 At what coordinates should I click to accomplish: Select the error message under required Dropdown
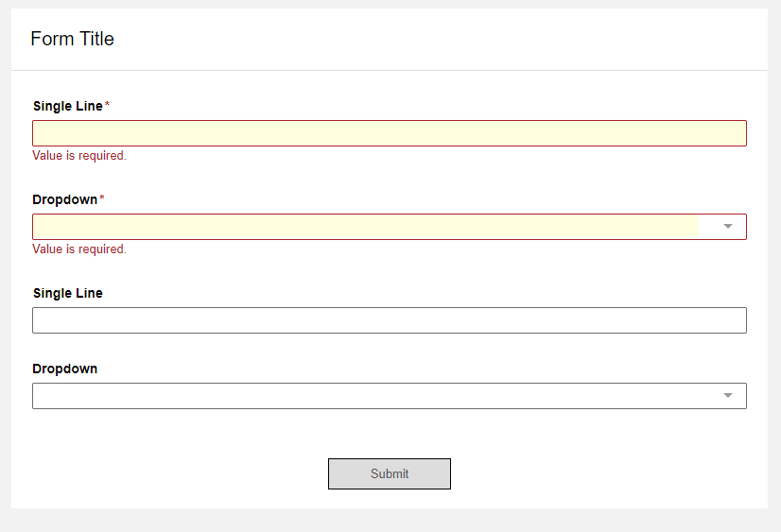click(x=79, y=249)
